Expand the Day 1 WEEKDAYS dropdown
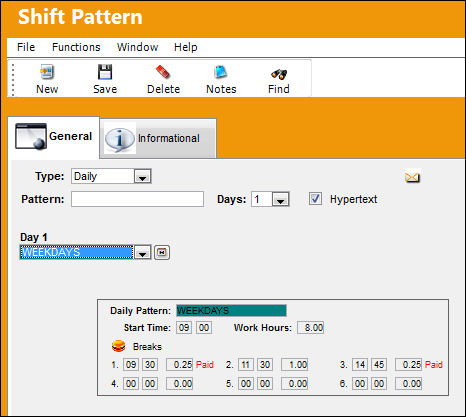 (142, 252)
